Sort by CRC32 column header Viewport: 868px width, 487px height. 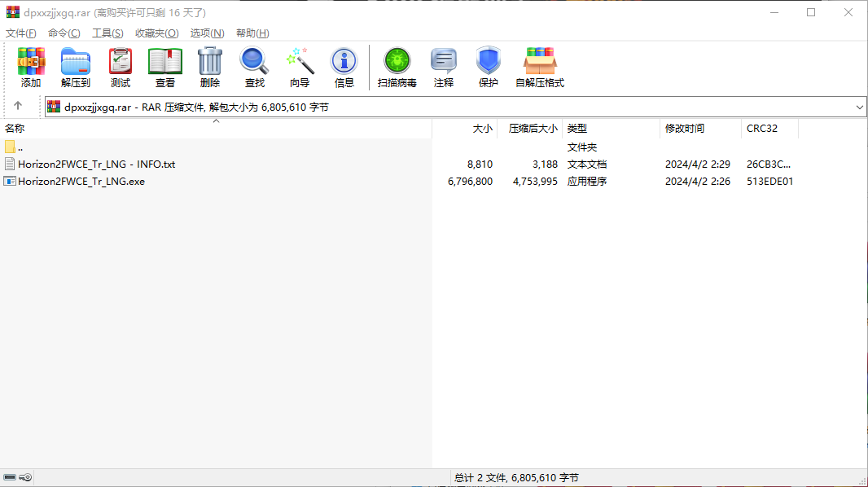coord(769,129)
